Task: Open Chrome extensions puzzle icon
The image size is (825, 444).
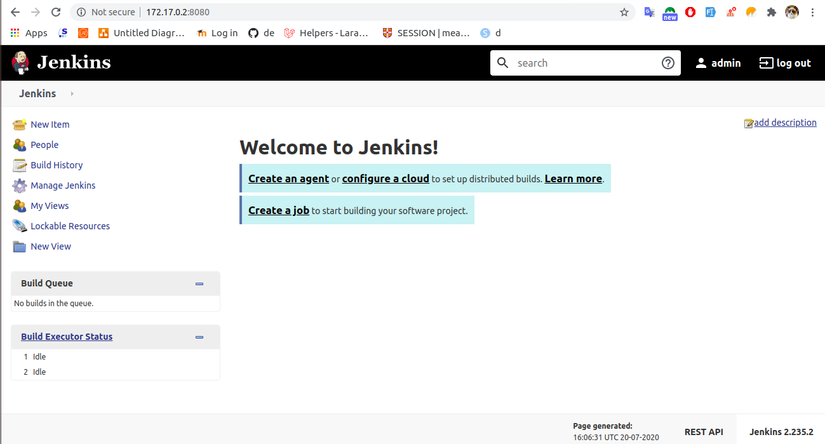Action: [771, 12]
